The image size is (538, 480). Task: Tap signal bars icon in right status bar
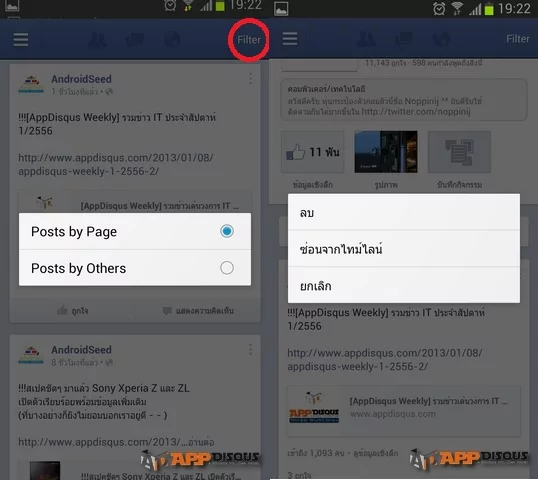[x=475, y=9]
